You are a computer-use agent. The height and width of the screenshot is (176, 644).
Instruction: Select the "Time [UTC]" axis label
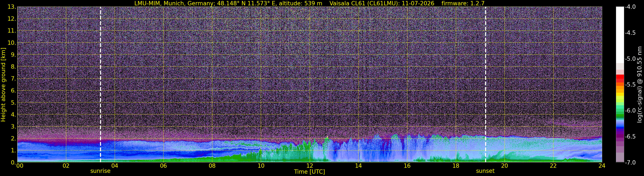(x=310, y=172)
